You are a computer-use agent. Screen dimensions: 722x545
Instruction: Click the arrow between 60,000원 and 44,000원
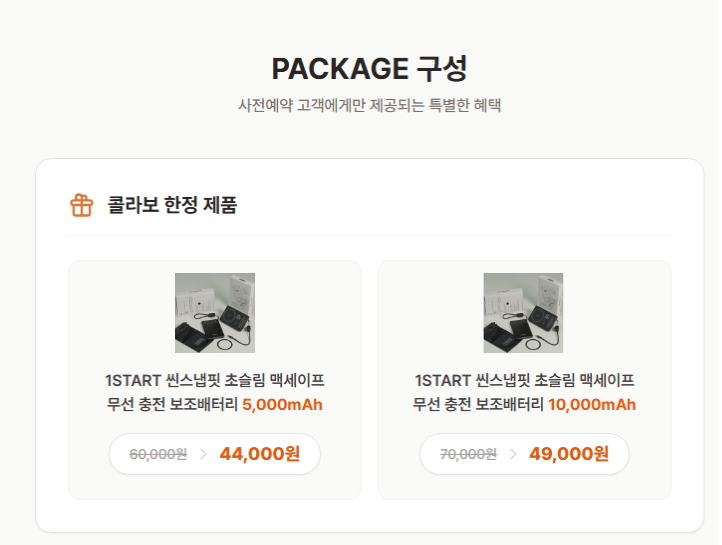[204, 454]
